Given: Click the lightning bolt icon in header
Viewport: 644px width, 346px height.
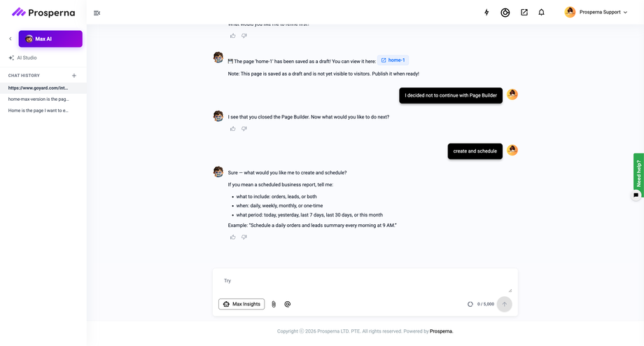Looking at the screenshot, I should point(486,13).
